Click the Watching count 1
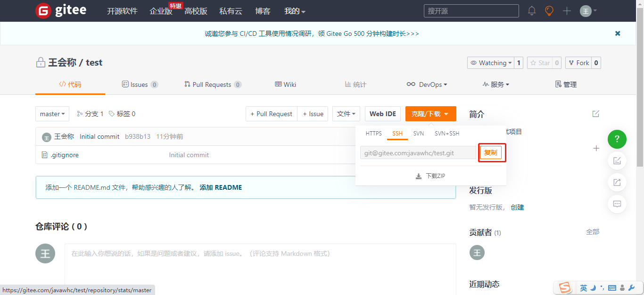The width and height of the screenshot is (644, 295). tap(519, 63)
